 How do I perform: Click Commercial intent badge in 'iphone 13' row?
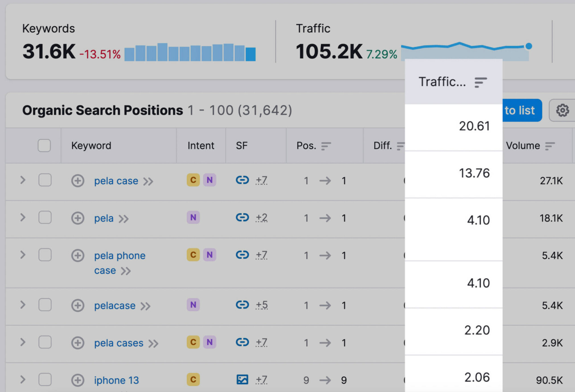tap(193, 379)
